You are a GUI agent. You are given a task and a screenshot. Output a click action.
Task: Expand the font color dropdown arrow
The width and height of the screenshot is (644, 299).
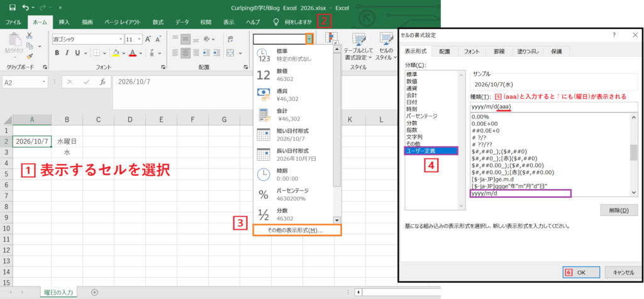pyautogui.click(x=140, y=53)
